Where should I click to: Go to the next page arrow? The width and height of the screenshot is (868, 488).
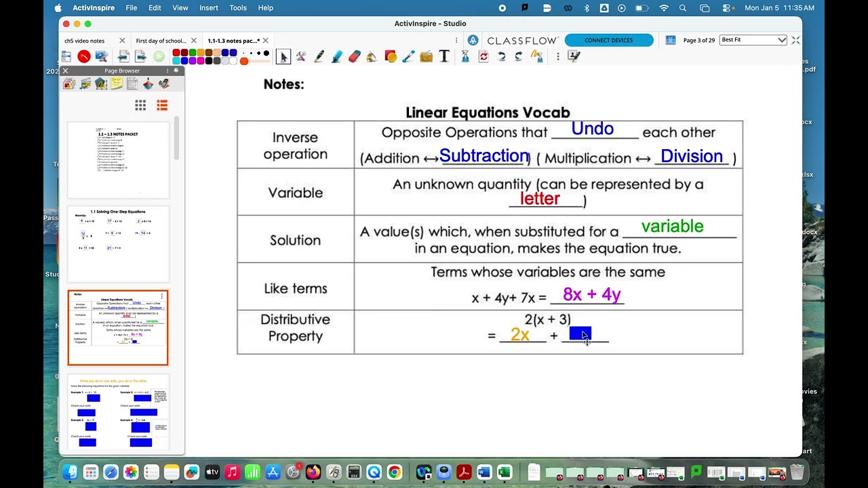point(141,56)
